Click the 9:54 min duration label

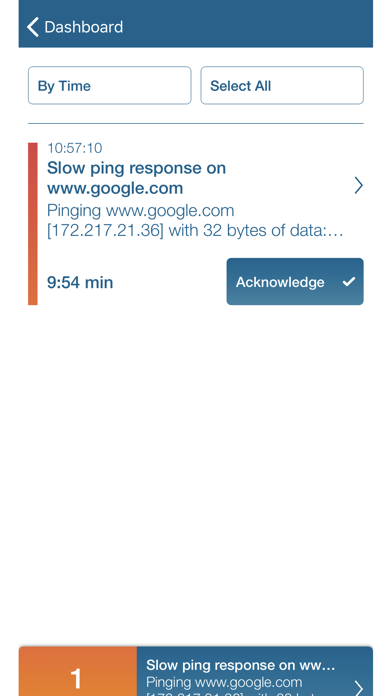coord(80,282)
